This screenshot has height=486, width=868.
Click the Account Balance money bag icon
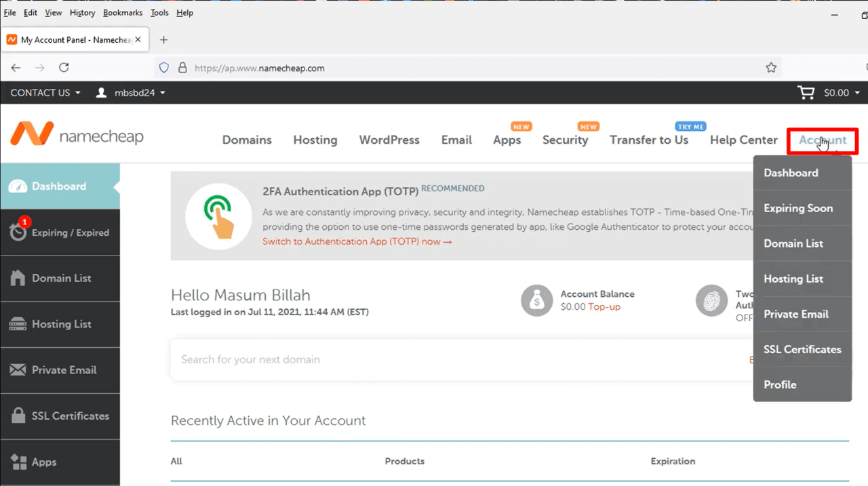click(x=536, y=300)
